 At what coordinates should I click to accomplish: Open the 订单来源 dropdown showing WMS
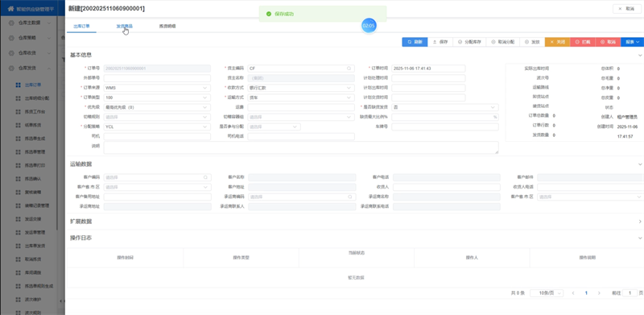[x=157, y=88]
